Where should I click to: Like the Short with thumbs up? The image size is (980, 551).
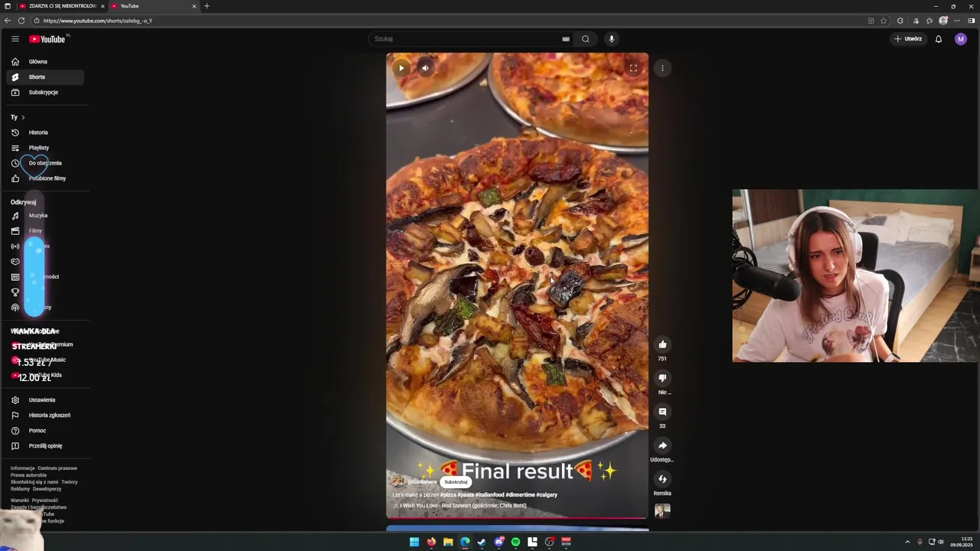[662, 344]
